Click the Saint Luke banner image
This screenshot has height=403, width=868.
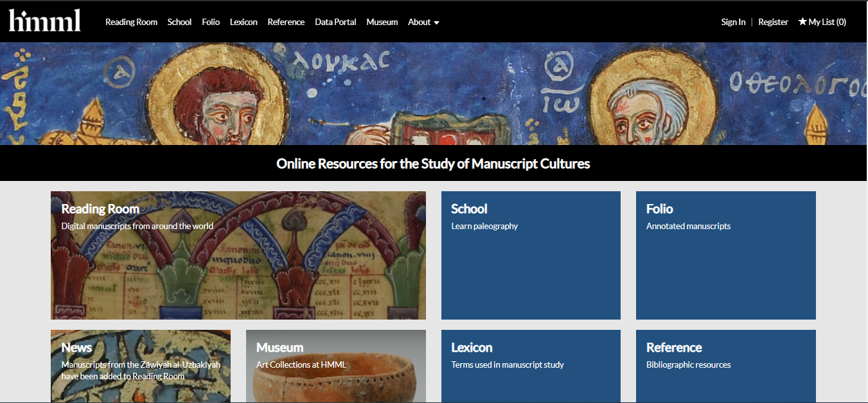(434, 94)
